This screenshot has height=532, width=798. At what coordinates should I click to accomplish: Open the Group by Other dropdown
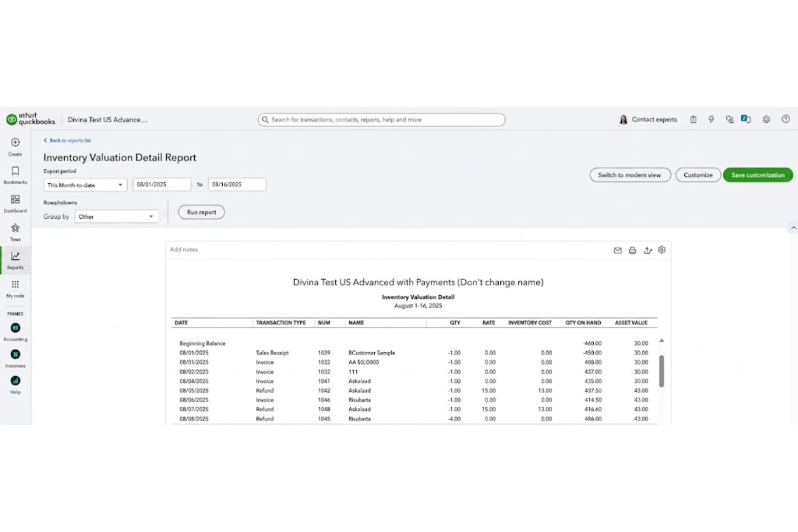(116, 217)
